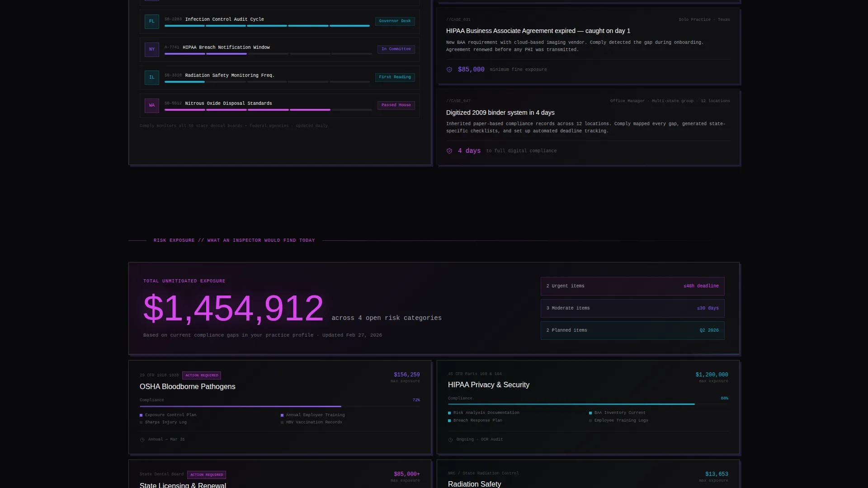Image resolution: width=868 pixels, height=488 pixels.
Task: Click HIPAA Breach Notification Window bill title
Action: pyautogui.click(x=226, y=47)
